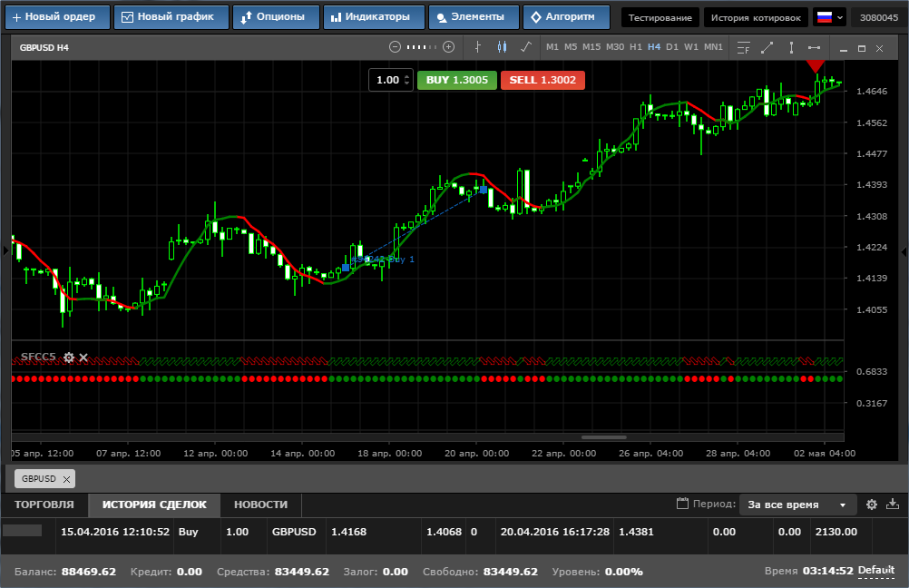Select the H1 timeframe
Image resolution: width=909 pixels, height=588 pixels.
coord(636,47)
